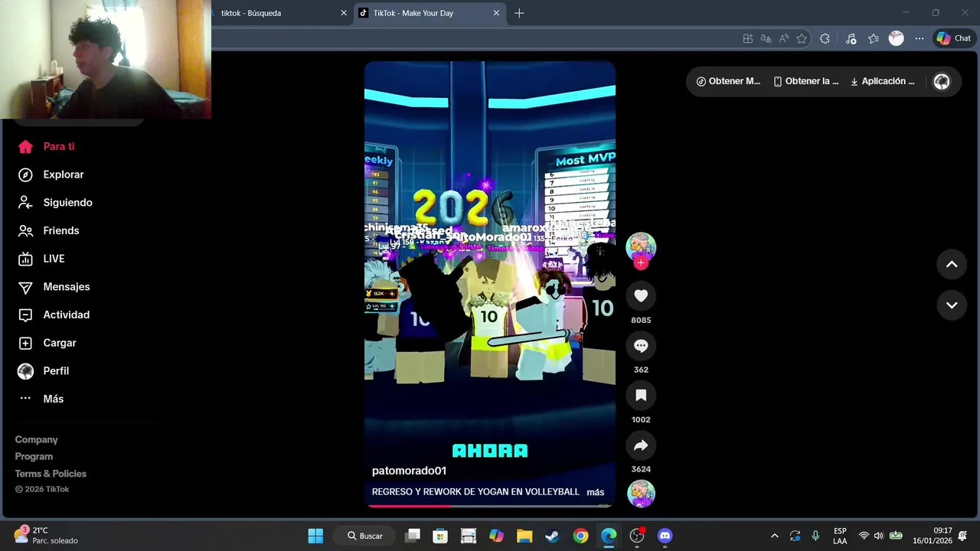This screenshot has height=551, width=980.
Task: Show hidden system tray icons
Action: coord(774,536)
